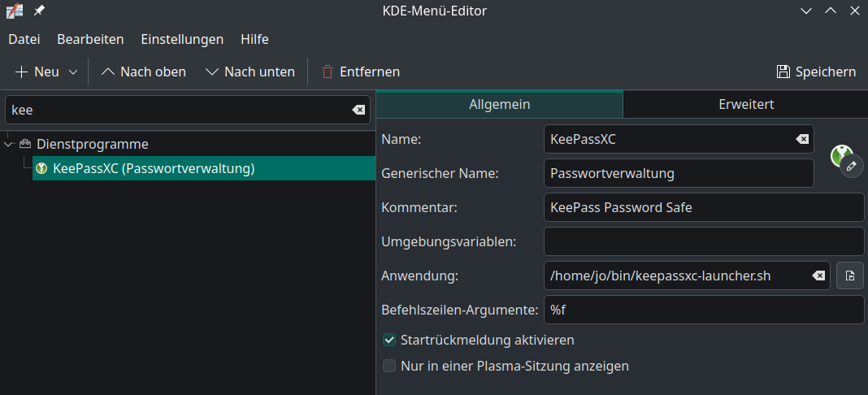This screenshot has width=868, height=395.
Task: Pin the window with the pin icon
Action: click(39, 11)
